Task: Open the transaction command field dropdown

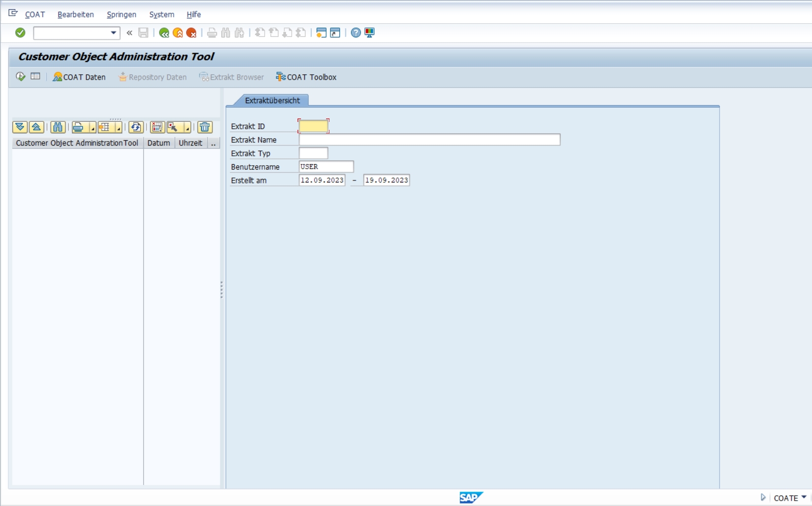Action: click(x=114, y=33)
